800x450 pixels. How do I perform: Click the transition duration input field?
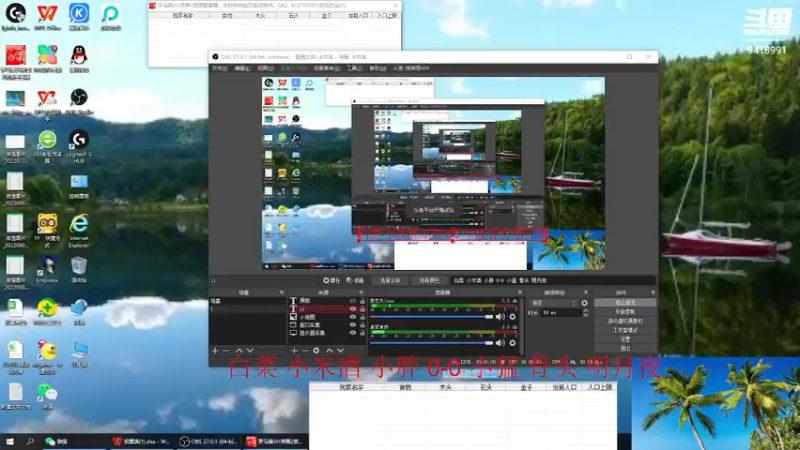(561, 313)
